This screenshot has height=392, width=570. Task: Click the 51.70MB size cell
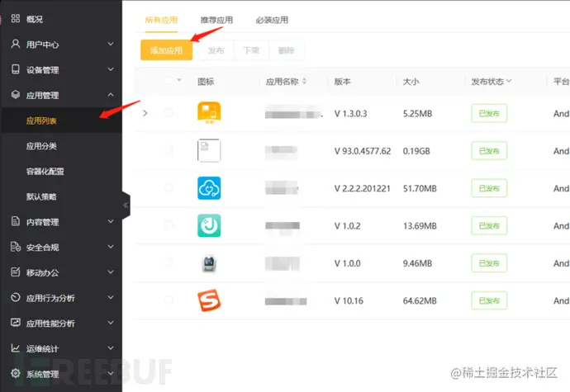click(x=420, y=188)
